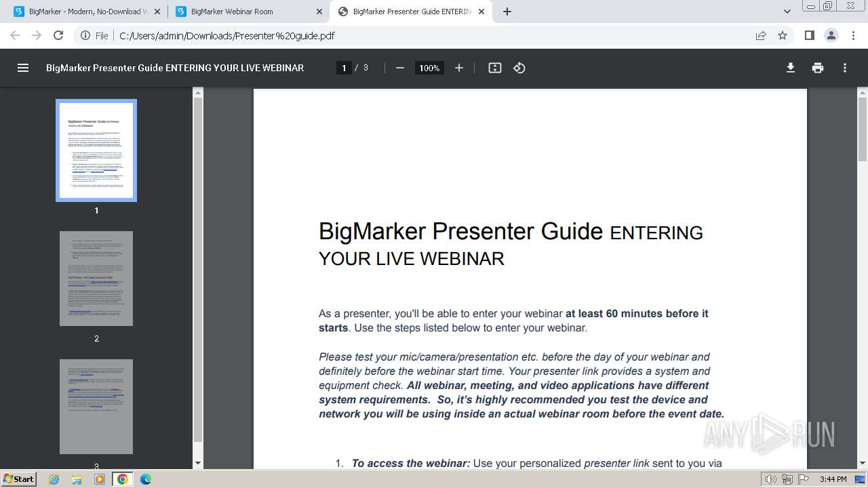Open Internet Explorer from taskbar
The width and height of the screenshot is (868, 488).
[54, 479]
